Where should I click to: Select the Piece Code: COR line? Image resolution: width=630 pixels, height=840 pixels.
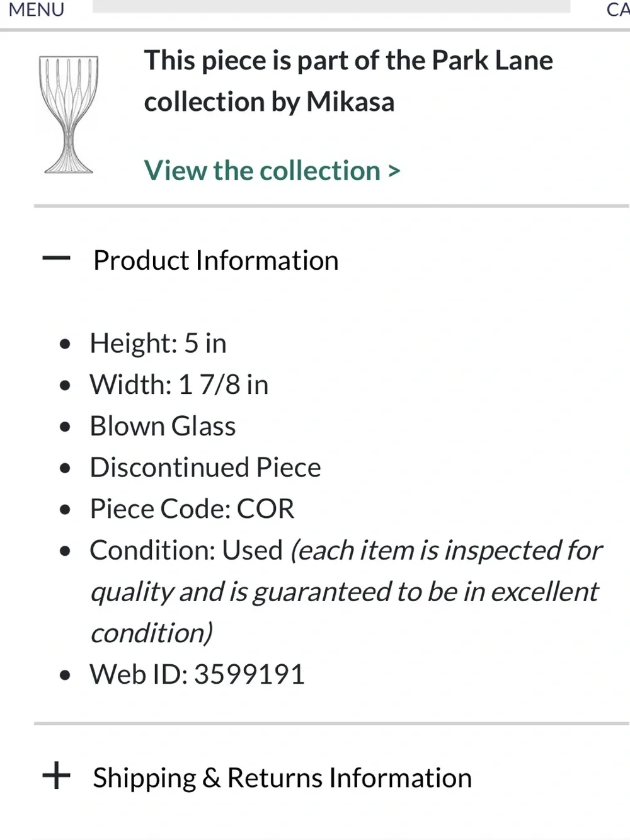(x=192, y=509)
